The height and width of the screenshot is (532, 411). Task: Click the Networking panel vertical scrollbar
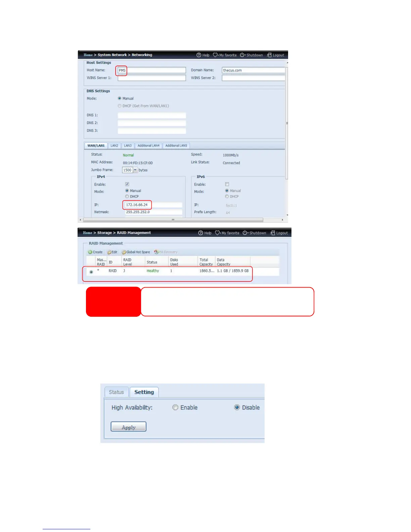tap(287, 123)
